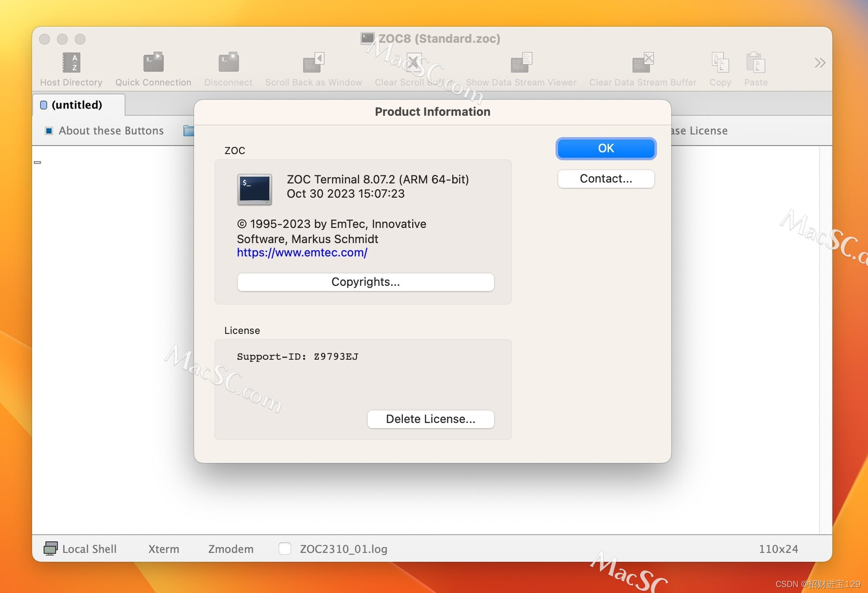This screenshot has width=868, height=593.
Task: Enable the untitled session tab checkbox
Action: coord(46,104)
